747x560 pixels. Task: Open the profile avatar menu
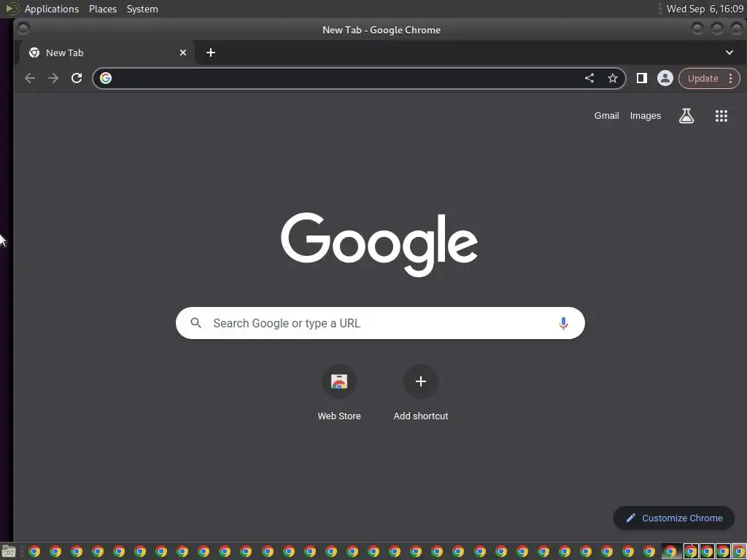(665, 78)
